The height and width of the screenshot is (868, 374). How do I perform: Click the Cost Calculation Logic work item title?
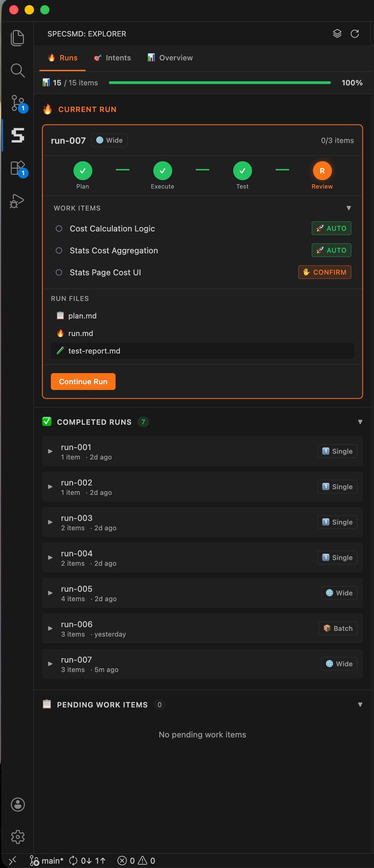click(x=112, y=229)
